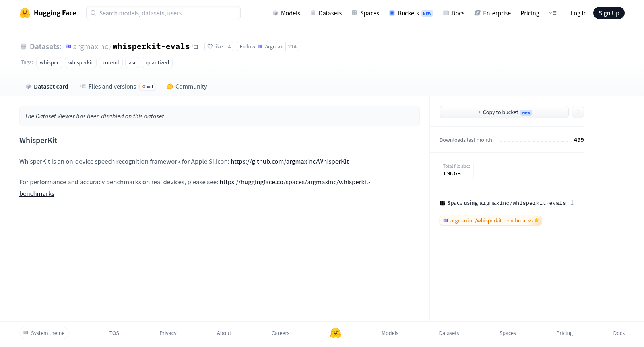Open the Community tab

pos(187,86)
